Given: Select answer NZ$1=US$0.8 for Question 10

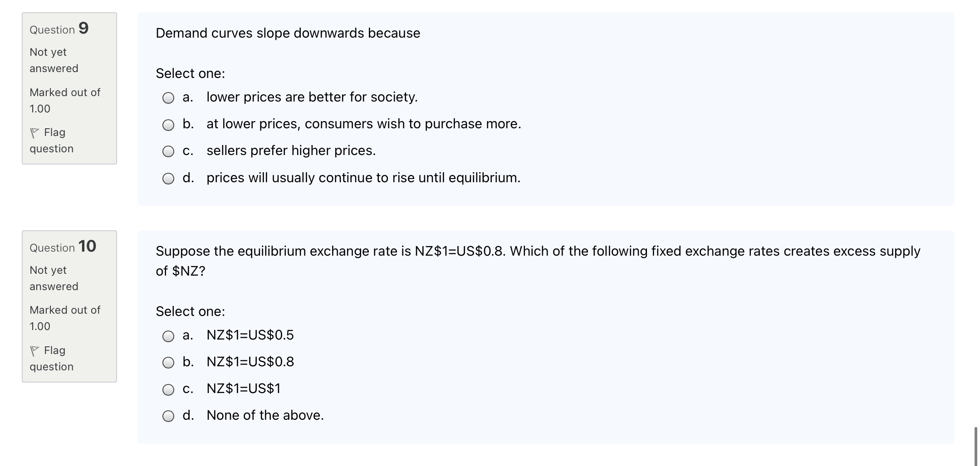Looking at the screenshot, I should pyautogui.click(x=168, y=362).
